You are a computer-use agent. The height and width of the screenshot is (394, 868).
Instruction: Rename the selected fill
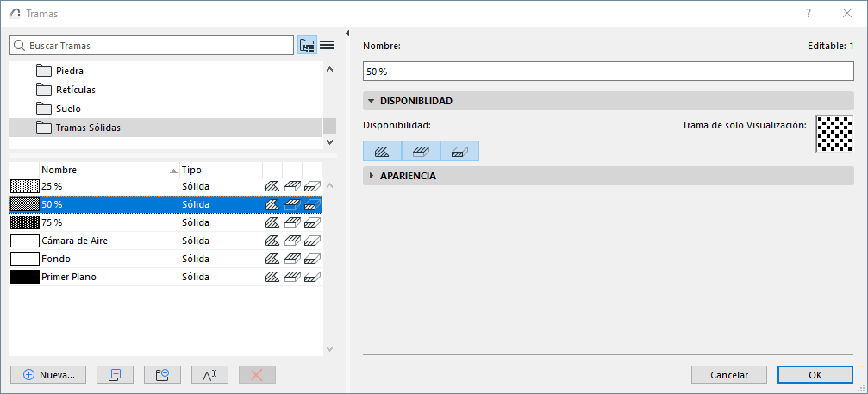209,375
